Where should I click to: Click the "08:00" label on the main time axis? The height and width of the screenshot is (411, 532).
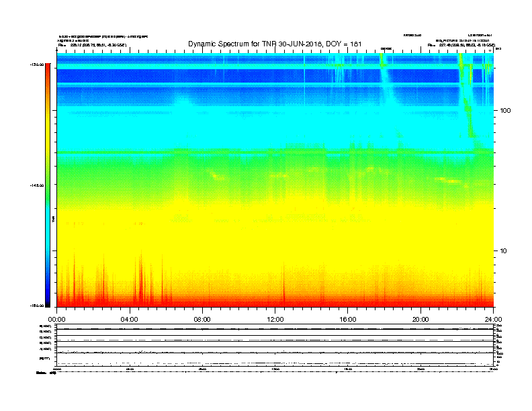pyautogui.click(x=202, y=320)
